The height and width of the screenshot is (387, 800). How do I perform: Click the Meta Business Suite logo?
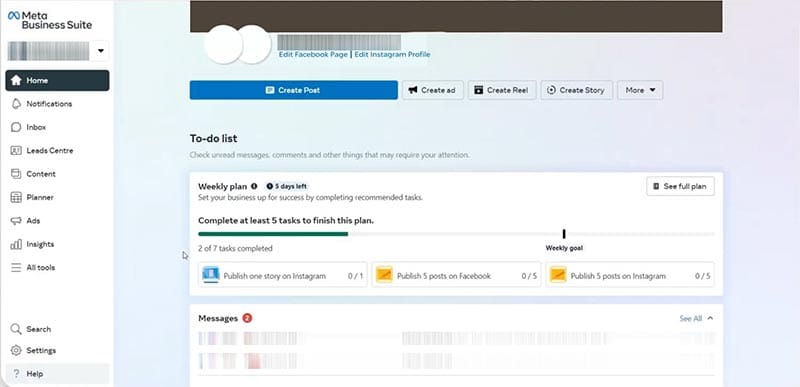click(x=50, y=20)
